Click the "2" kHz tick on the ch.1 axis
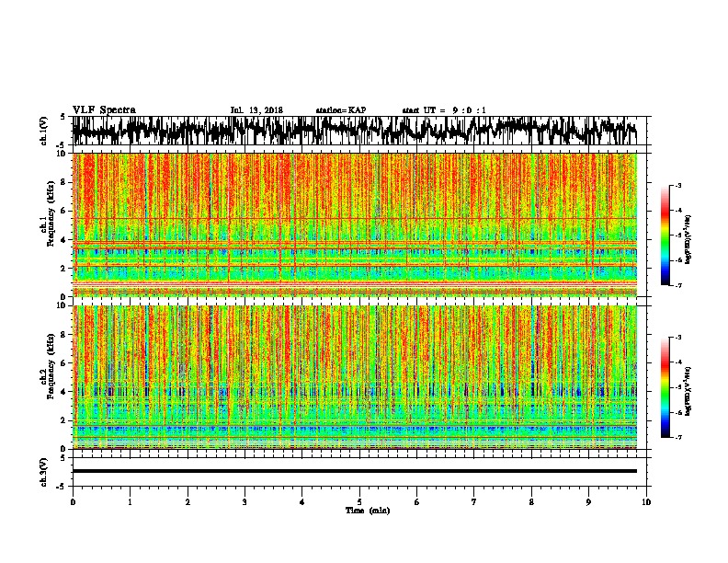The image size is (728, 563). click(63, 268)
